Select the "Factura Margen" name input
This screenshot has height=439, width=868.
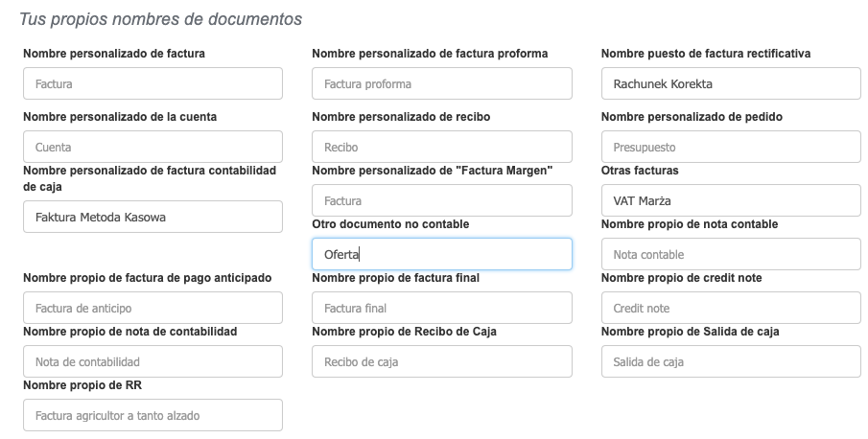point(441,200)
